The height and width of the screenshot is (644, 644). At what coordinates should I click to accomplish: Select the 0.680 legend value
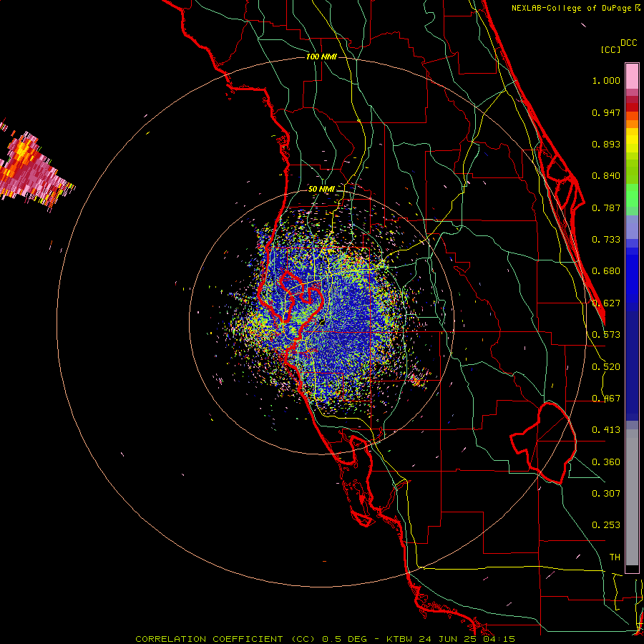[x=606, y=271]
